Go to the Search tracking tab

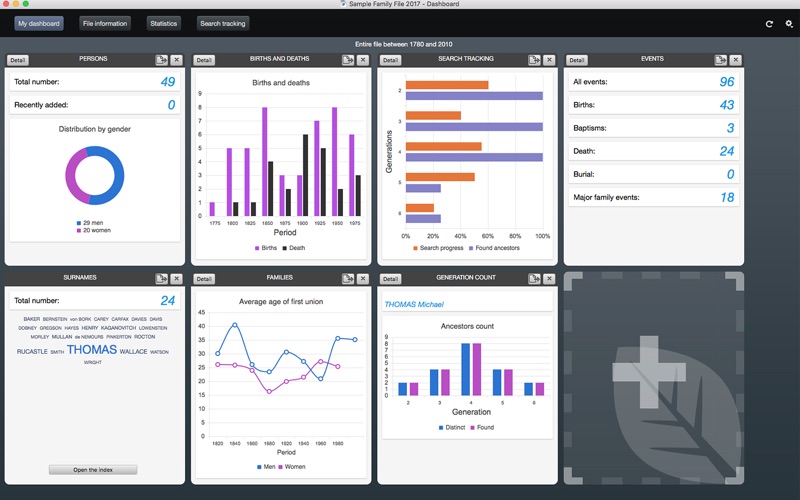tap(222, 23)
